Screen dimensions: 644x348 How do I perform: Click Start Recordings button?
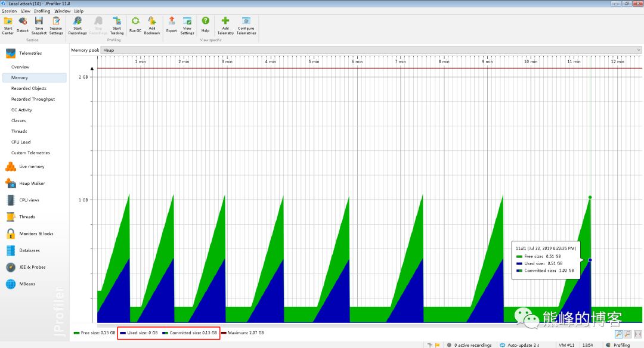tap(77, 26)
